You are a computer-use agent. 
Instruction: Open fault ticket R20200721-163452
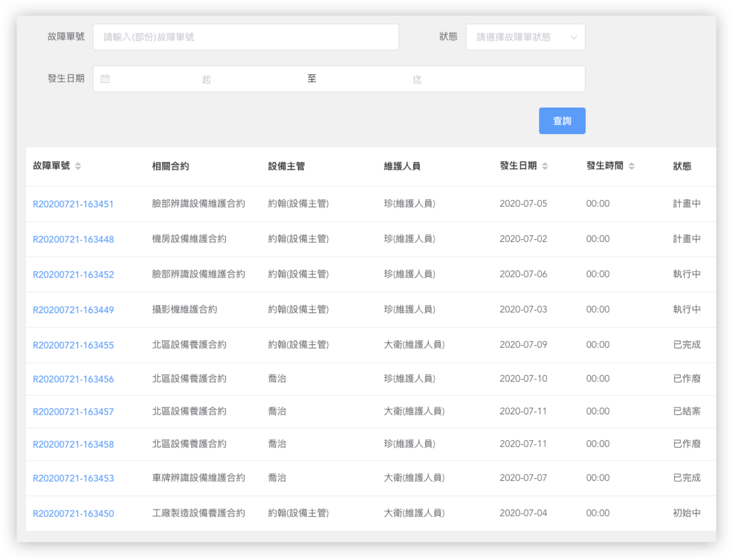pos(73,275)
